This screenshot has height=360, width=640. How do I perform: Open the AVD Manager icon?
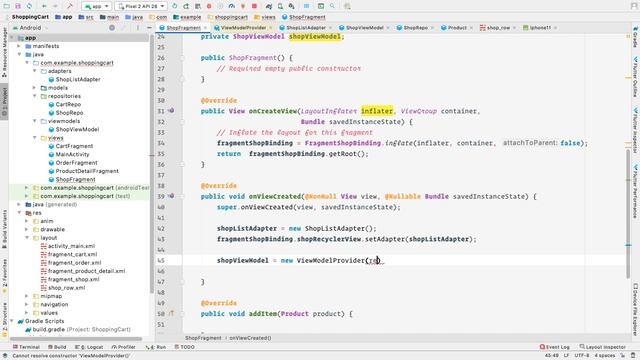[x=280, y=6]
